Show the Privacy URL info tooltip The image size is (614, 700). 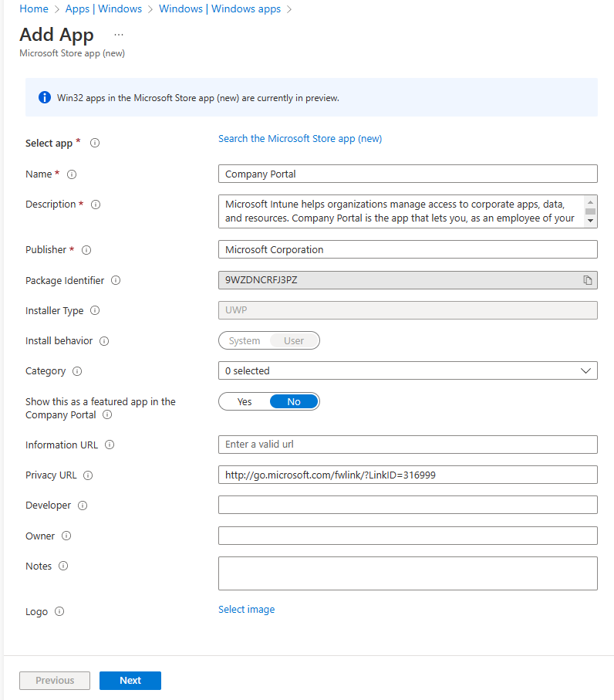pos(88,475)
